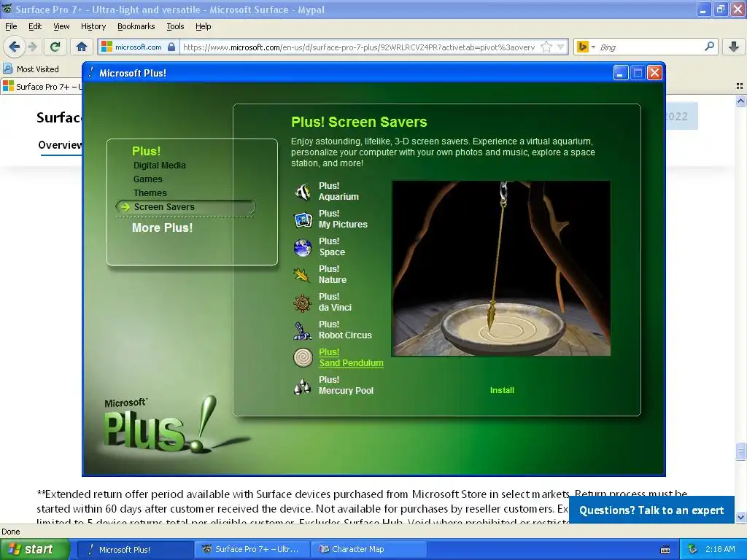Image resolution: width=747 pixels, height=560 pixels.
Task: Open the Plus! Aquarium fish icon
Action: tap(303, 192)
